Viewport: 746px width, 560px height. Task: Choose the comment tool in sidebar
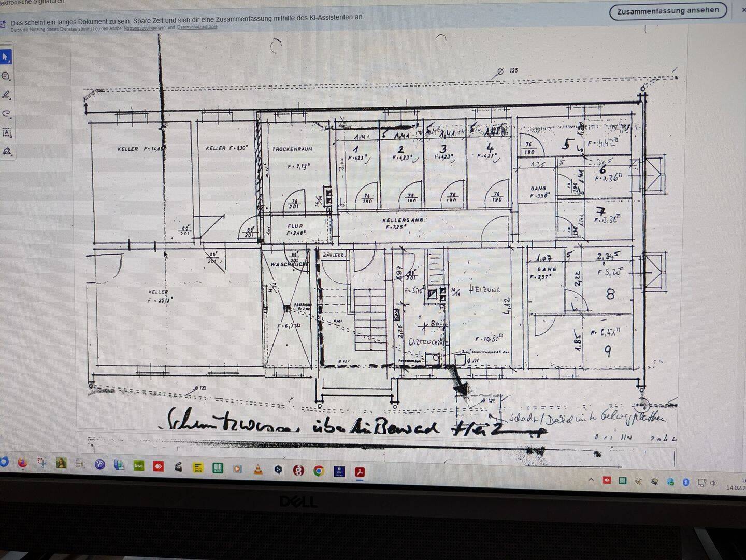pos(6,76)
